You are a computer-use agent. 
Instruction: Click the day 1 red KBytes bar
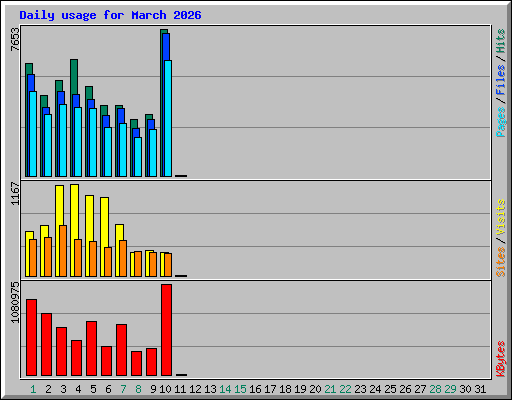pos(32,337)
